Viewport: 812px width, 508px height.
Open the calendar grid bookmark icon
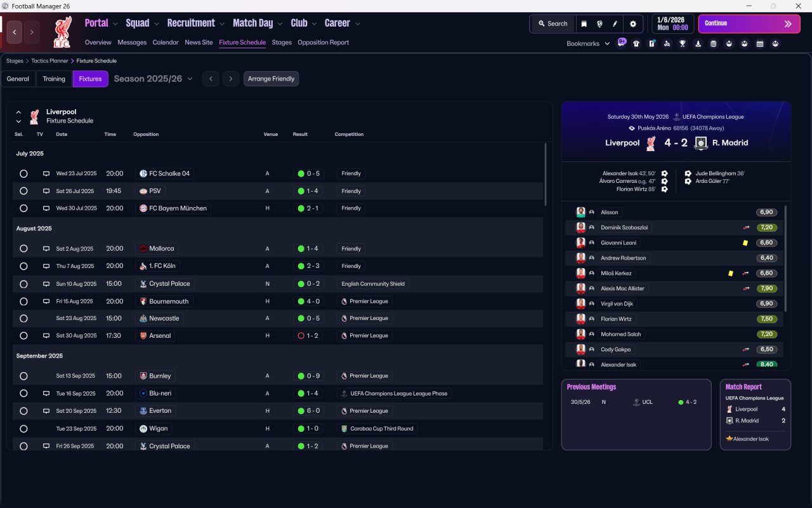tap(760, 44)
